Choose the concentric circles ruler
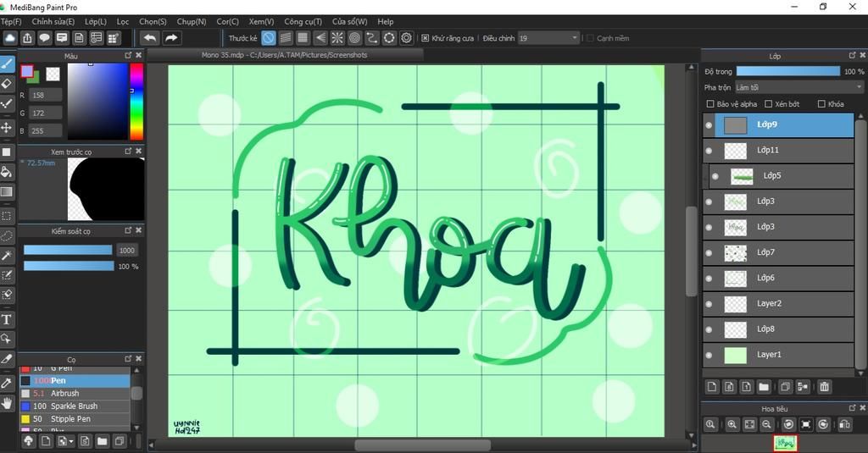The height and width of the screenshot is (453, 868). tap(355, 38)
